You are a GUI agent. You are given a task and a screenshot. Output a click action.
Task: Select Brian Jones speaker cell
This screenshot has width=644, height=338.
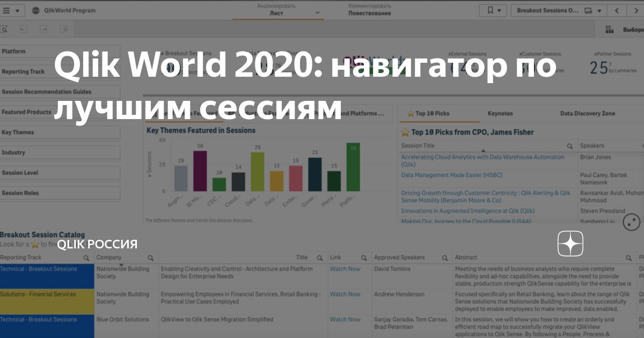pyautogui.click(x=595, y=158)
